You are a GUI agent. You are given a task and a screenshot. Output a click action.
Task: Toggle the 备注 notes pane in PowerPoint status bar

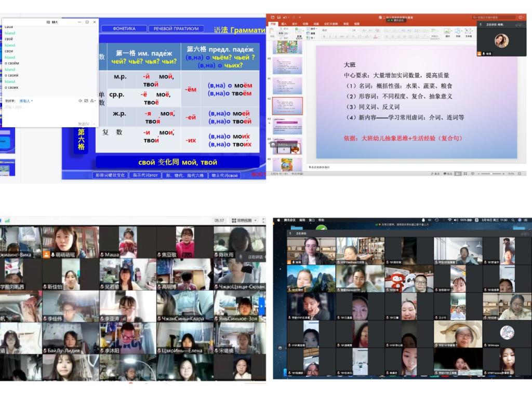pyautogui.click(x=435, y=174)
